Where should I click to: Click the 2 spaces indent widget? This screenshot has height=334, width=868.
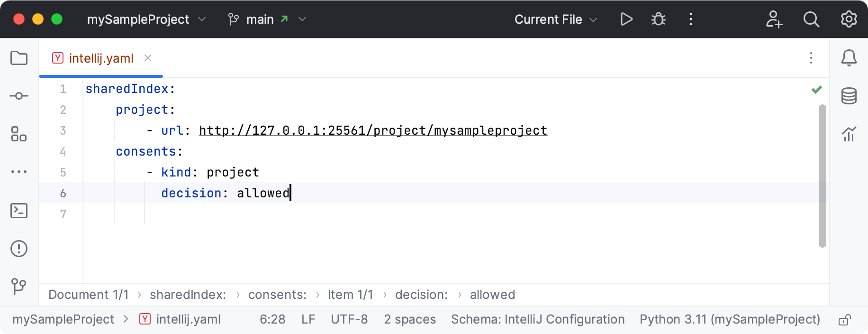coord(409,319)
